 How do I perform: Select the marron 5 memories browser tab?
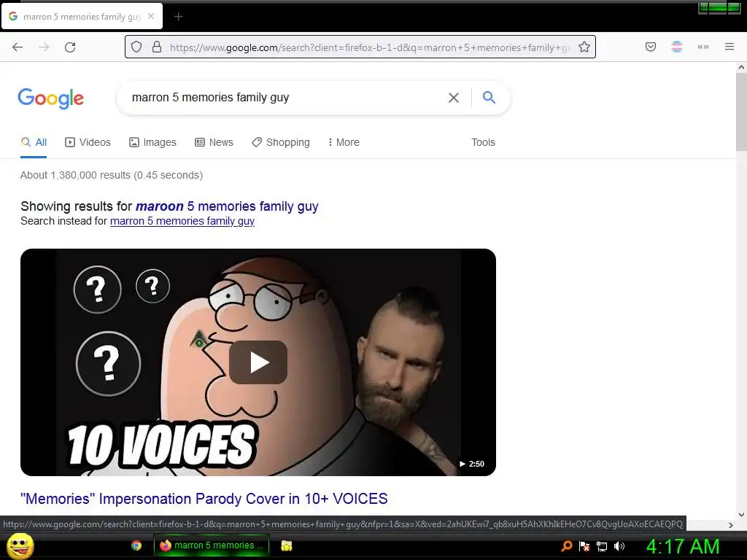click(82, 17)
